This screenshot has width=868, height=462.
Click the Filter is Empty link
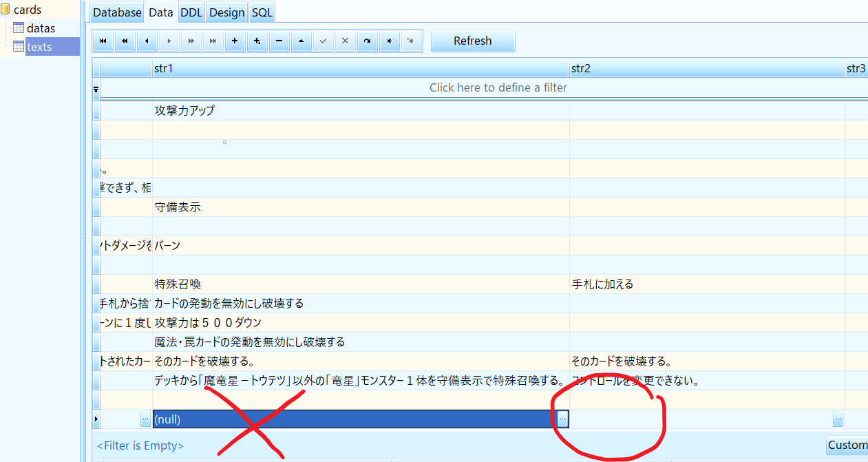[x=140, y=445]
